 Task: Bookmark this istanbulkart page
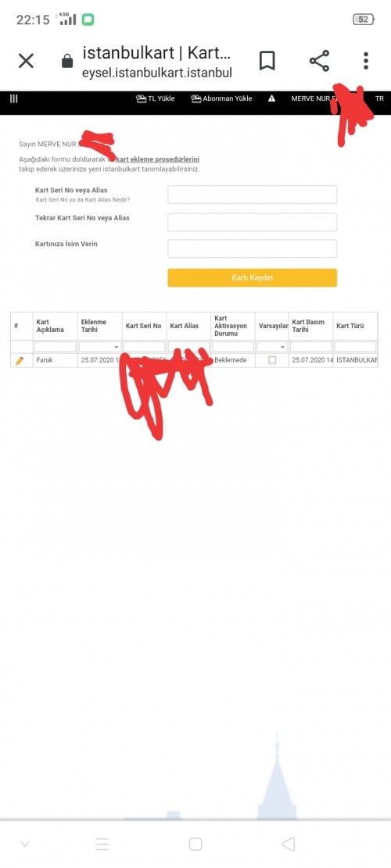tap(267, 61)
